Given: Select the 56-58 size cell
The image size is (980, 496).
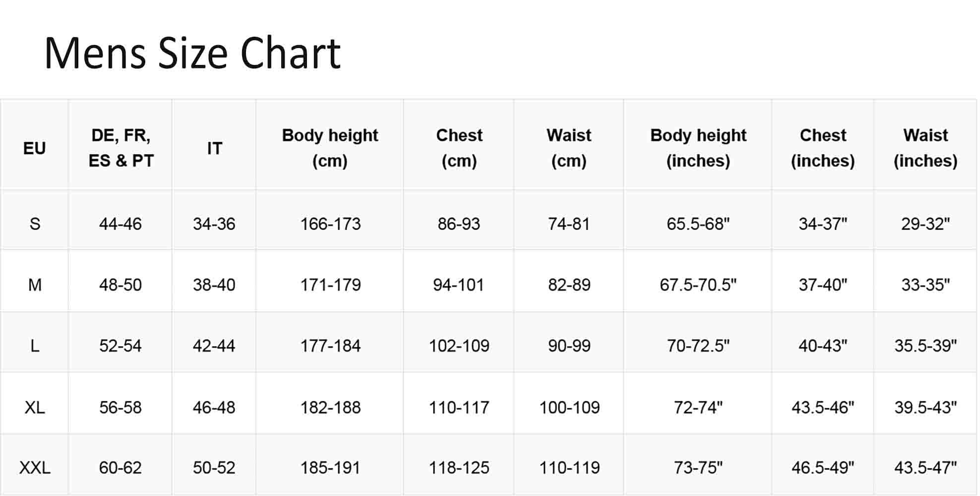Looking at the screenshot, I should (121, 407).
